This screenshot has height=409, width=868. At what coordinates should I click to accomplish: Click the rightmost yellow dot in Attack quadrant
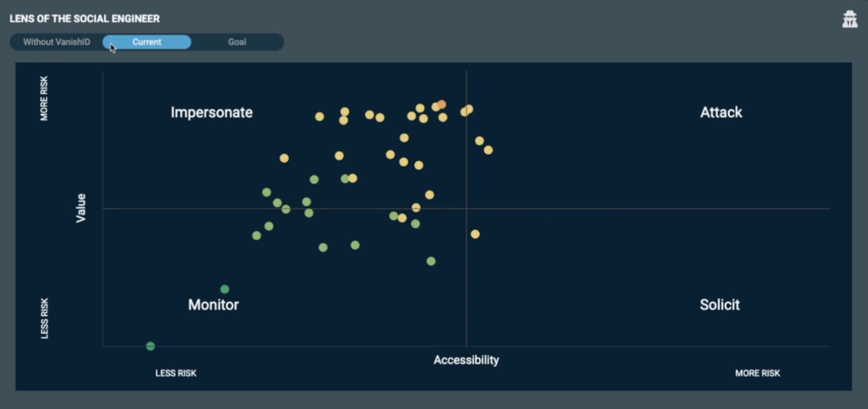point(488,150)
